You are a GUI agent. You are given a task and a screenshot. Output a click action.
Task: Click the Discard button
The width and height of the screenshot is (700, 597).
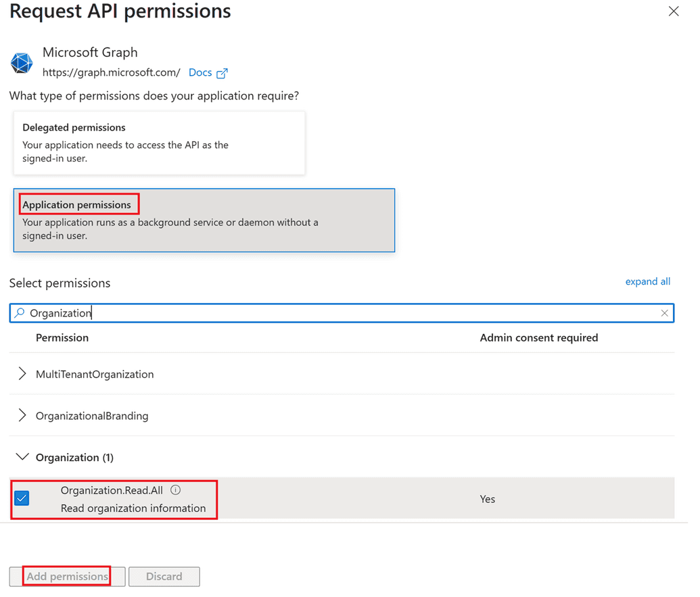coord(164,576)
